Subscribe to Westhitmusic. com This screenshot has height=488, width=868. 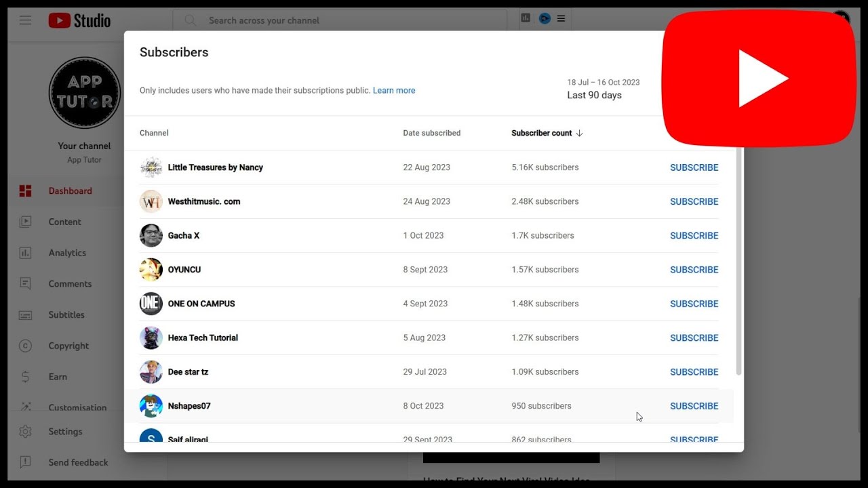(694, 201)
